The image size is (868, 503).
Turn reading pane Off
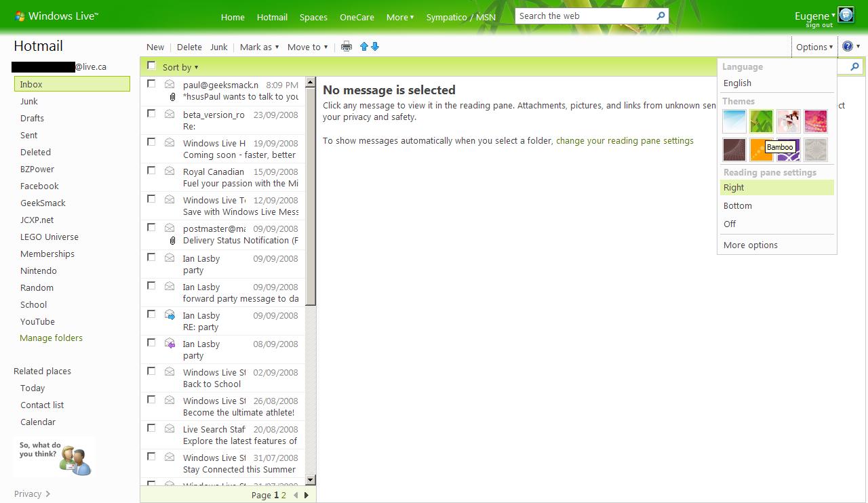click(777, 224)
